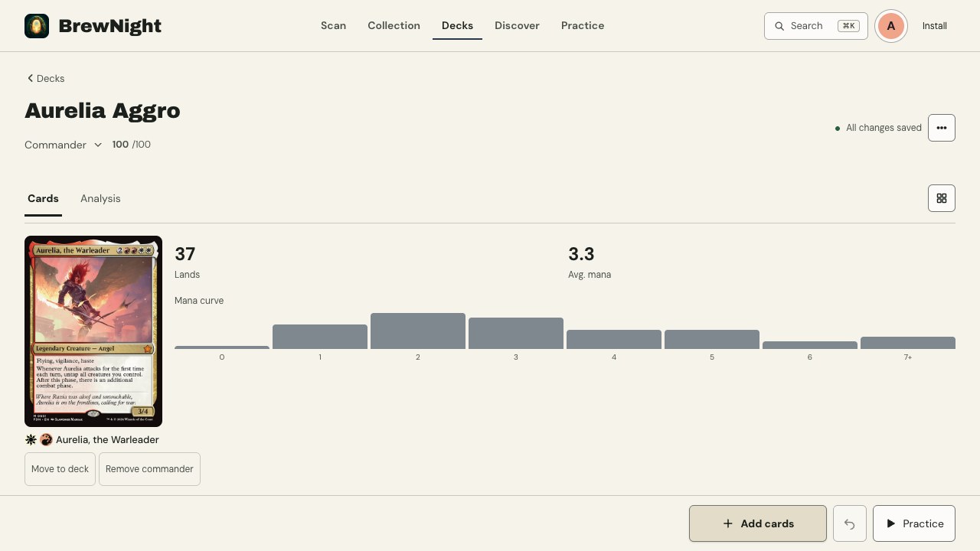Click the 100 /100 card count
The width and height of the screenshot is (980, 551).
tap(132, 145)
